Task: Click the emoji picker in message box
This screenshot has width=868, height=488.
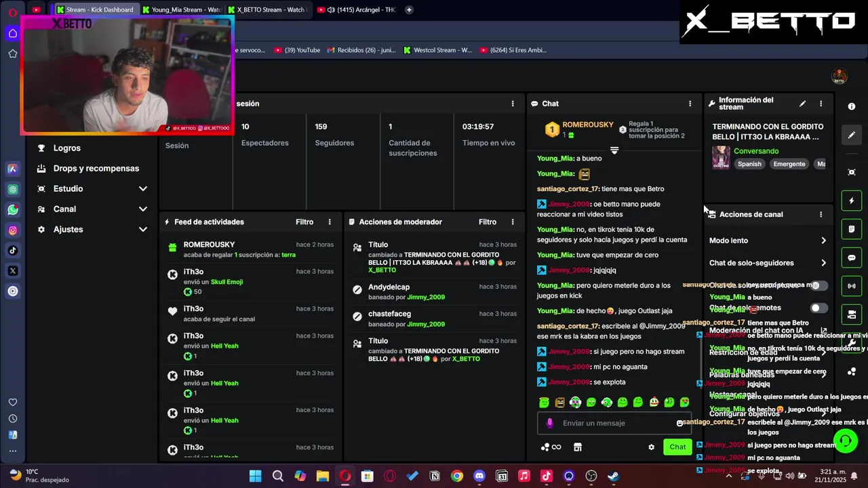Action: tap(679, 423)
